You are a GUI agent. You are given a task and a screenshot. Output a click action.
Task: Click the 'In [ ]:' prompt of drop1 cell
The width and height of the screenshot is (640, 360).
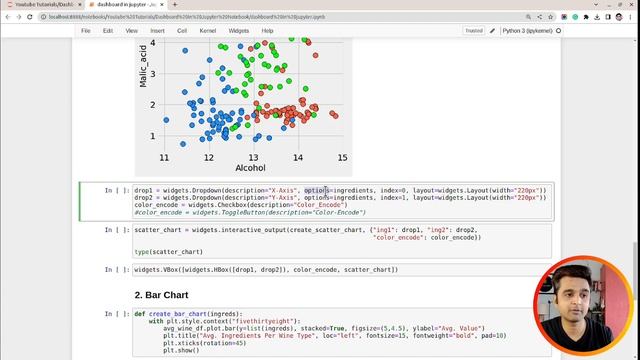click(117, 191)
